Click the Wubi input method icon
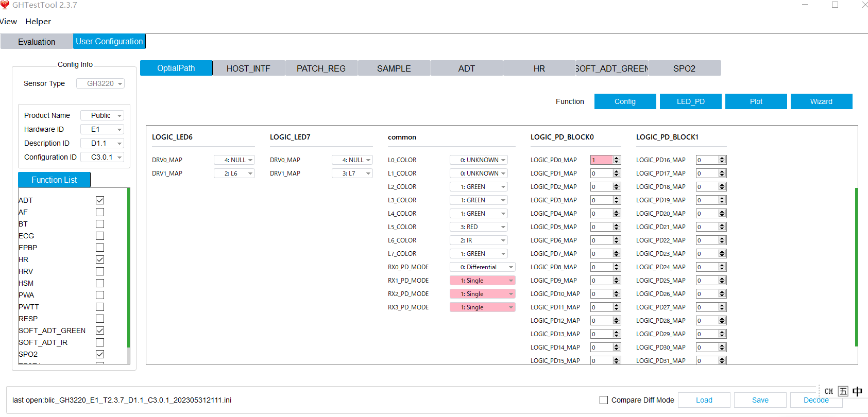This screenshot has width=868, height=417. click(843, 391)
